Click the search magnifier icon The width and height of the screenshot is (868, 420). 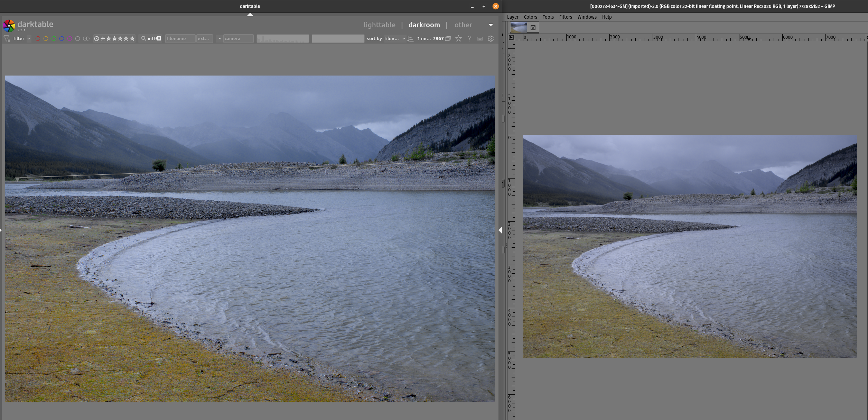point(144,38)
